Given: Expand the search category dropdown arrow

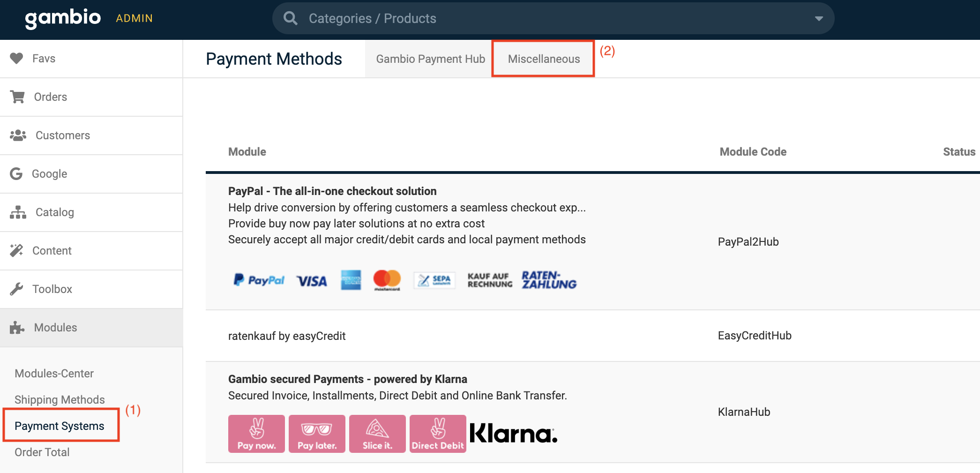Looking at the screenshot, I should (819, 19).
